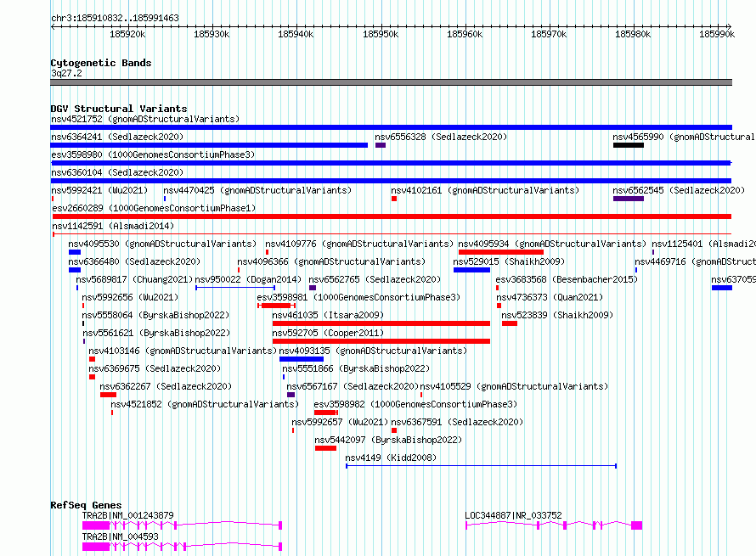Image resolution: width=756 pixels, height=556 pixels.
Task: Select the nsv4469716 variant label
Action: tap(695, 261)
